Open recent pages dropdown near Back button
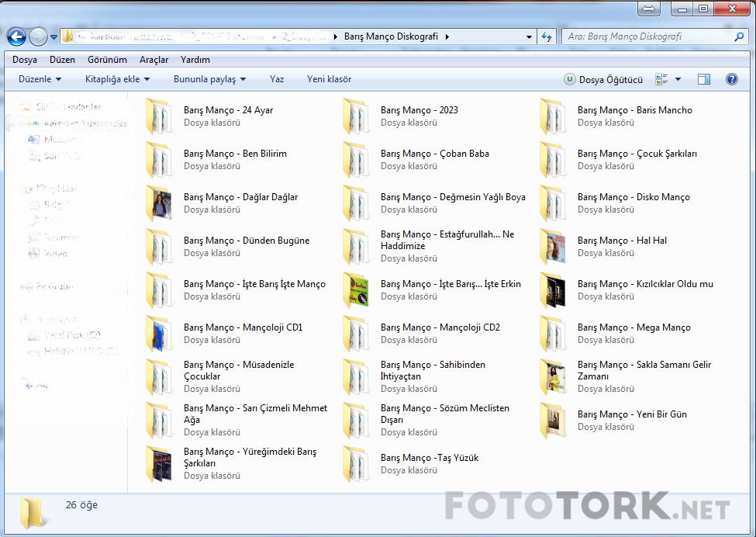The image size is (756, 537). point(54,36)
